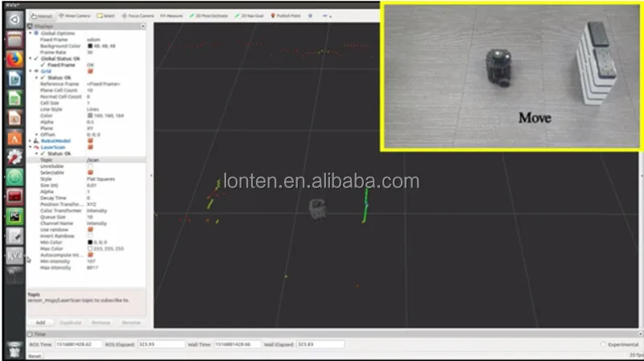Close the Displays panel with its x button
Screen dimensions: 644x361
coord(142,27)
